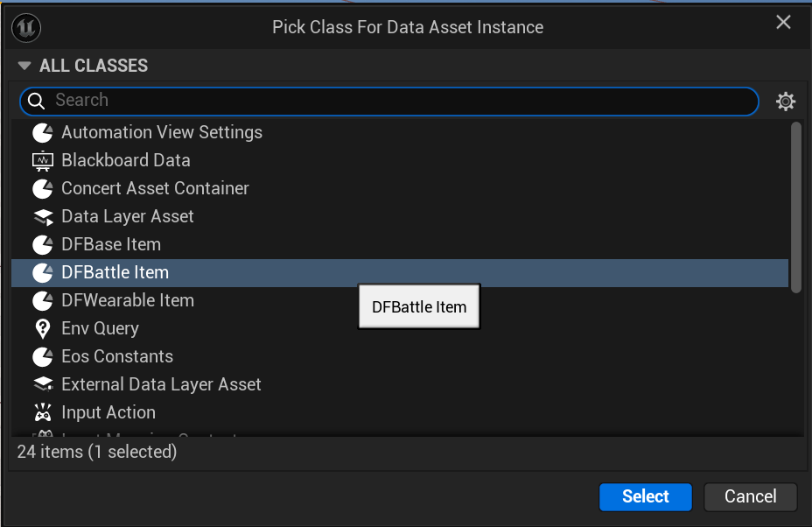Select Eos Constants class entry
This screenshot has height=527, width=812.
[x=117, y=356]
